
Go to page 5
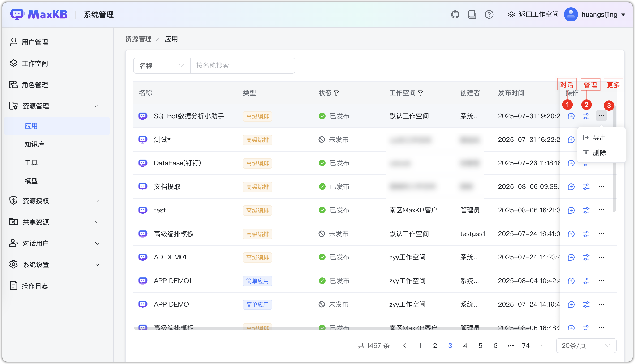click(480, 346)
